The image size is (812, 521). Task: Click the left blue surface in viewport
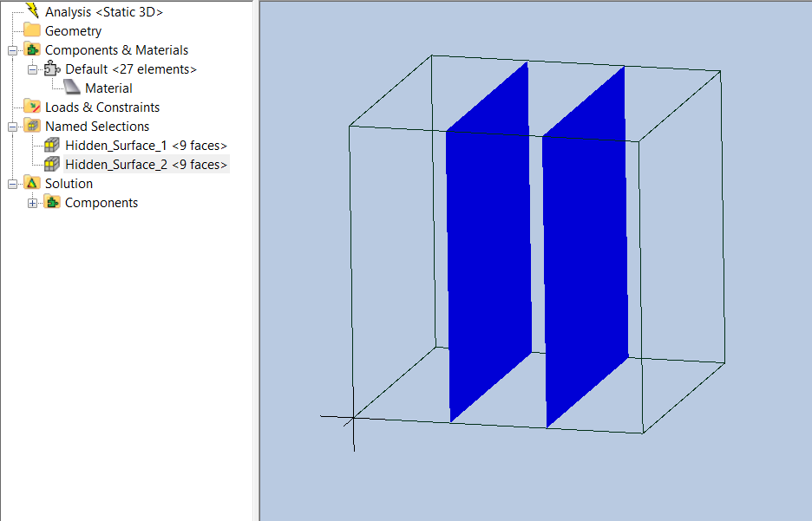pos(489,244)
